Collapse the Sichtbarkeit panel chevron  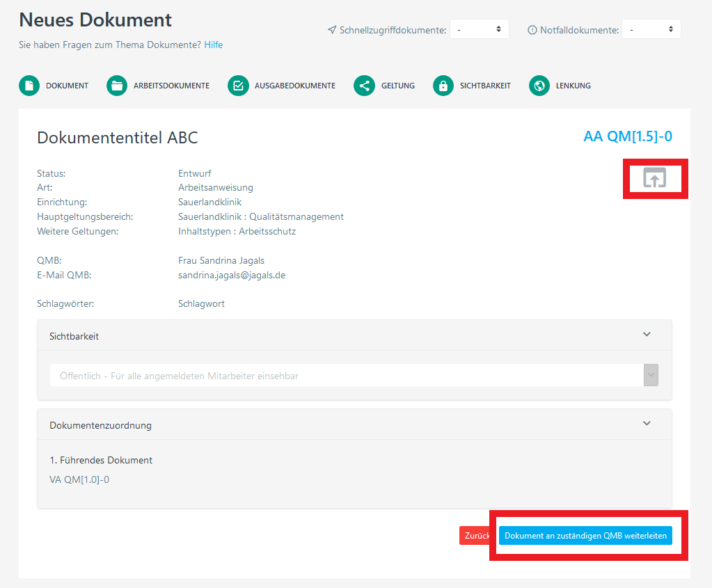pyautogui.click(x=647, y=335)
